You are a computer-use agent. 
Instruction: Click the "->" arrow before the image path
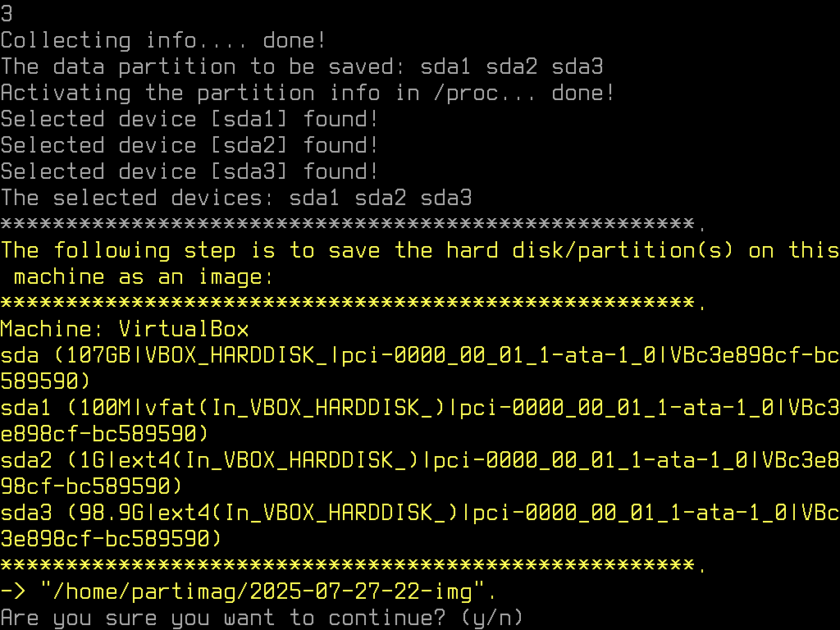point(13,591)
